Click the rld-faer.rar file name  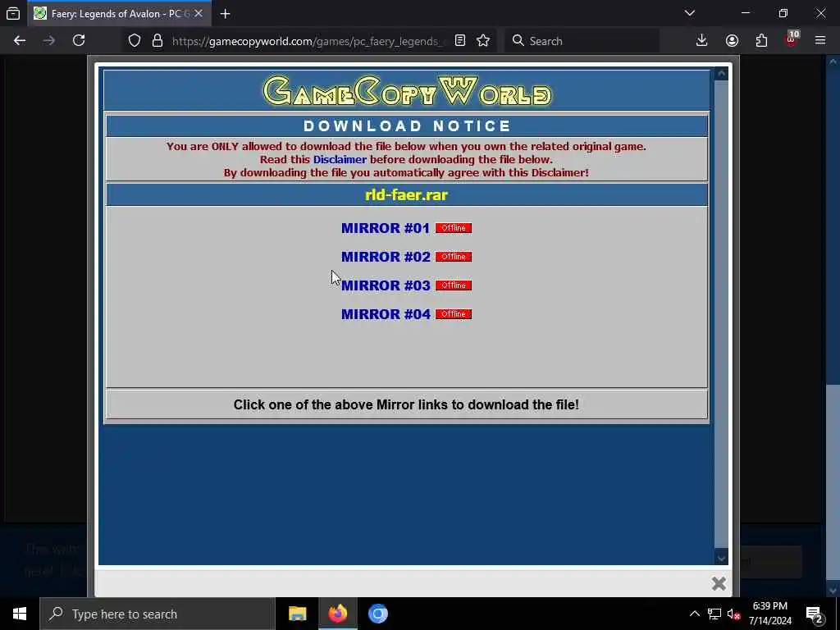406,195
